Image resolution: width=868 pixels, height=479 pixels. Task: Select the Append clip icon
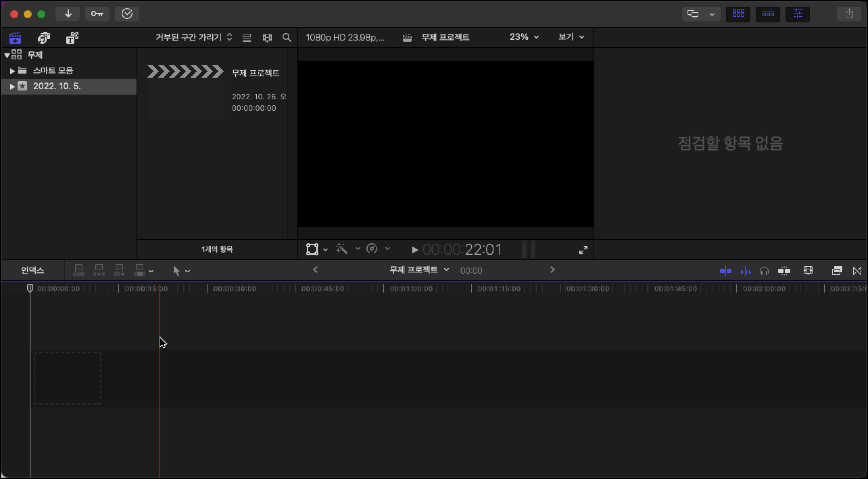119,270
